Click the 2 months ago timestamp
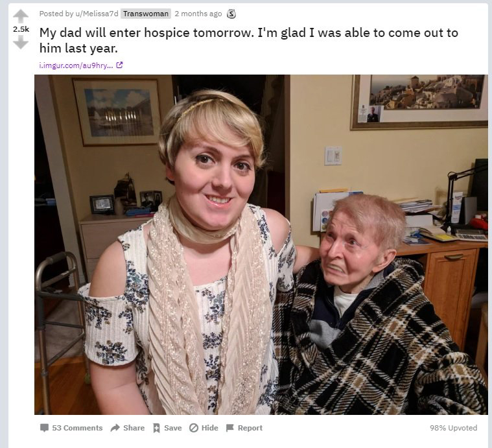The width and height of the screenshot is (492, 448). click(198, 14)
